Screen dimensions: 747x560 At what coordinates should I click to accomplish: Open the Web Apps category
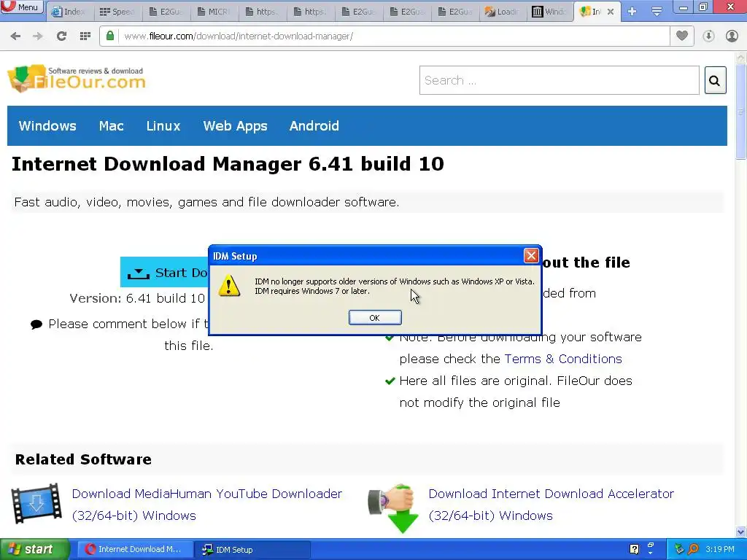coord(236,126)
